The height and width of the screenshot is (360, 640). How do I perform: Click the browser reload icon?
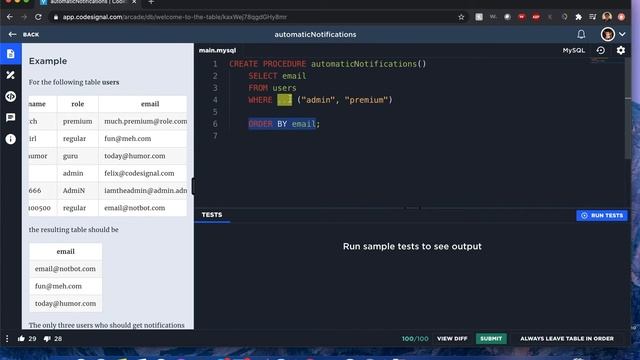click(x=38, y=17)
